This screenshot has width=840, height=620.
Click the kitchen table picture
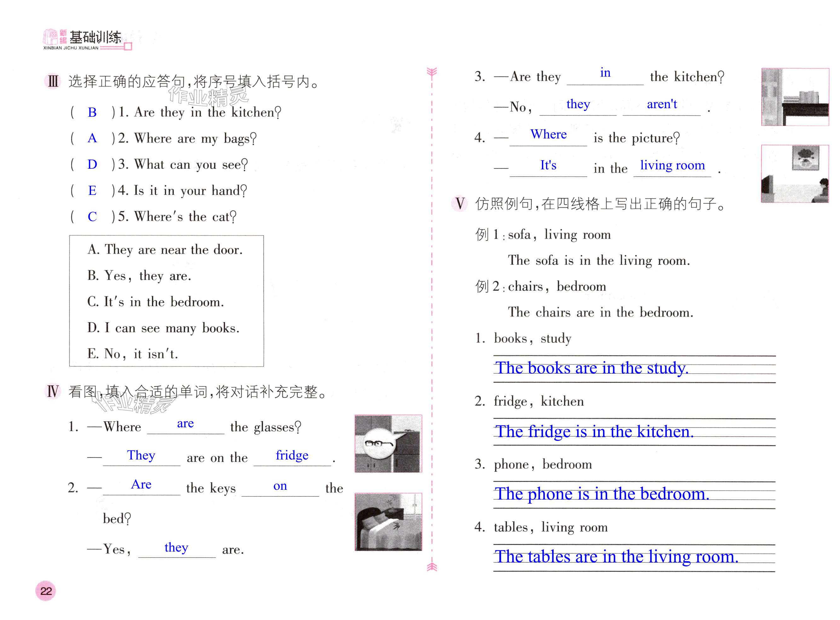(x=795, y=97)
